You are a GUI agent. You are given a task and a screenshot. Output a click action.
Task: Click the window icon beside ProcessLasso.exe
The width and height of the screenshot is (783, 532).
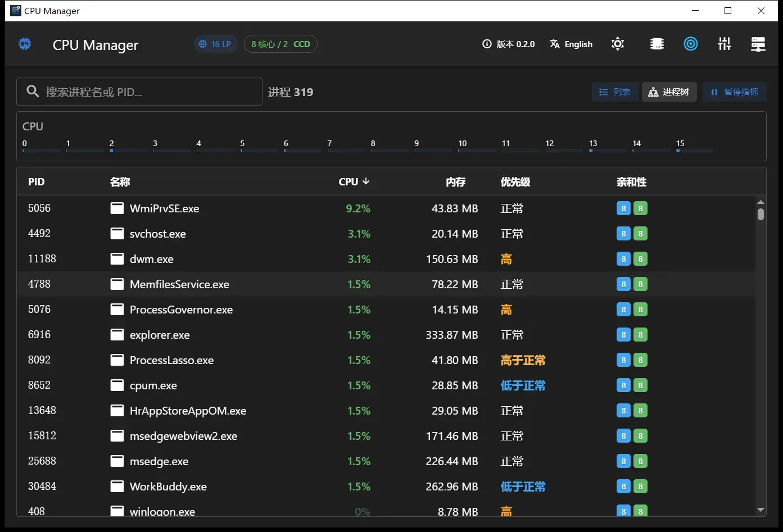[117, 360]
